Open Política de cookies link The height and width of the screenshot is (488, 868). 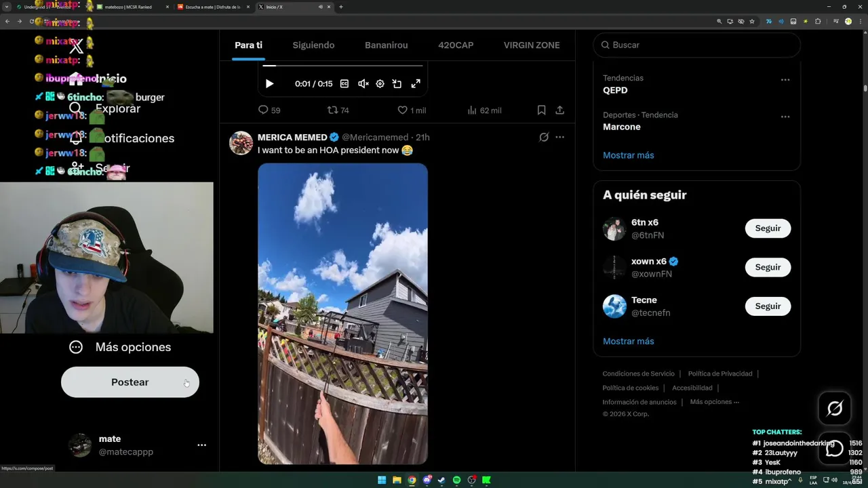pyautogui.click(x=631, y=388)
